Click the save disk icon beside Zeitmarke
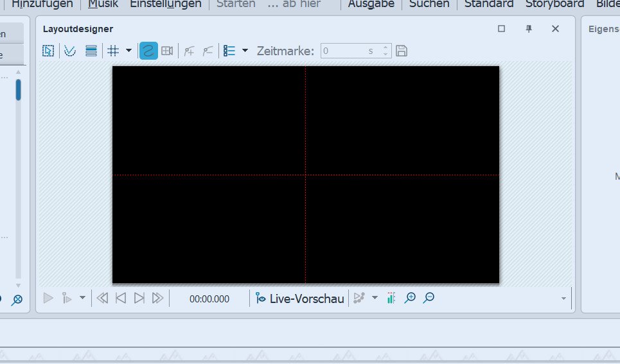This screenshot has width=620, height=364. pos(402,51)
